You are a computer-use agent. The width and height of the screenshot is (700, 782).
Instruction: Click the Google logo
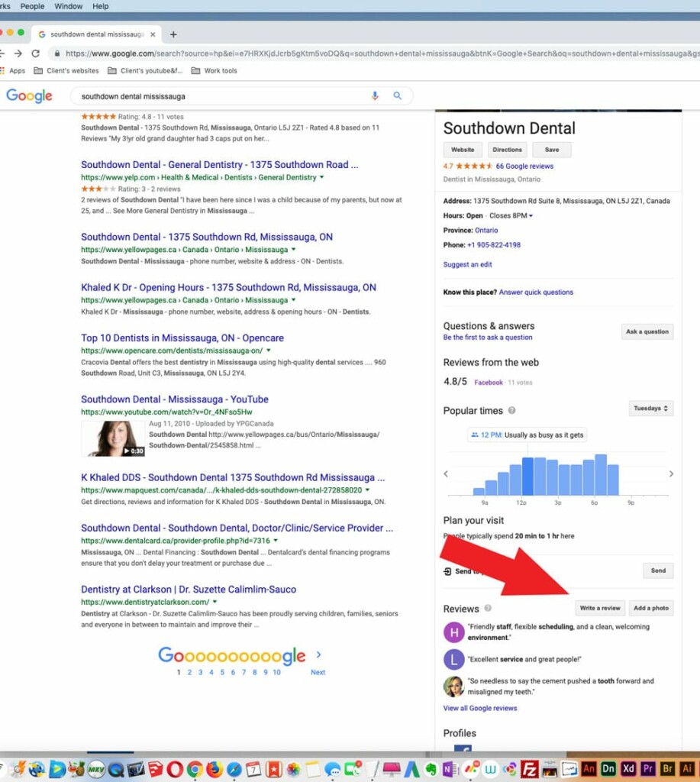[x=30, y=95]
